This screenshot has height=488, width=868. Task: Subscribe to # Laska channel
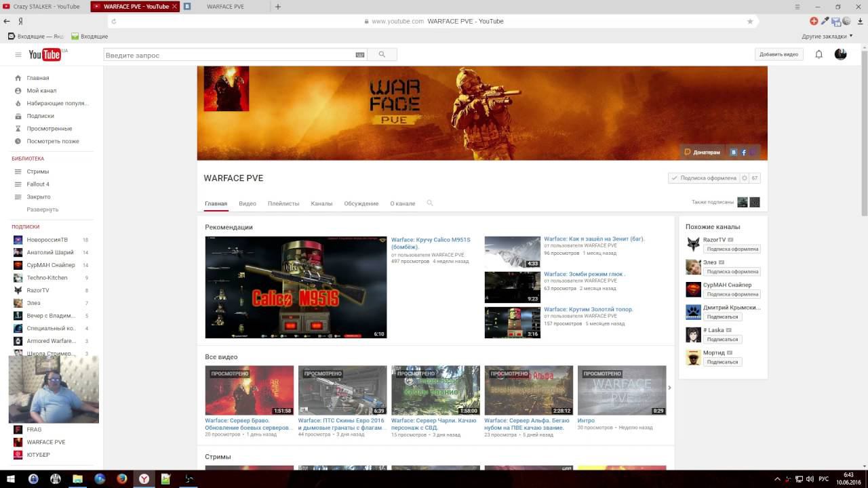tap(722, 340)
